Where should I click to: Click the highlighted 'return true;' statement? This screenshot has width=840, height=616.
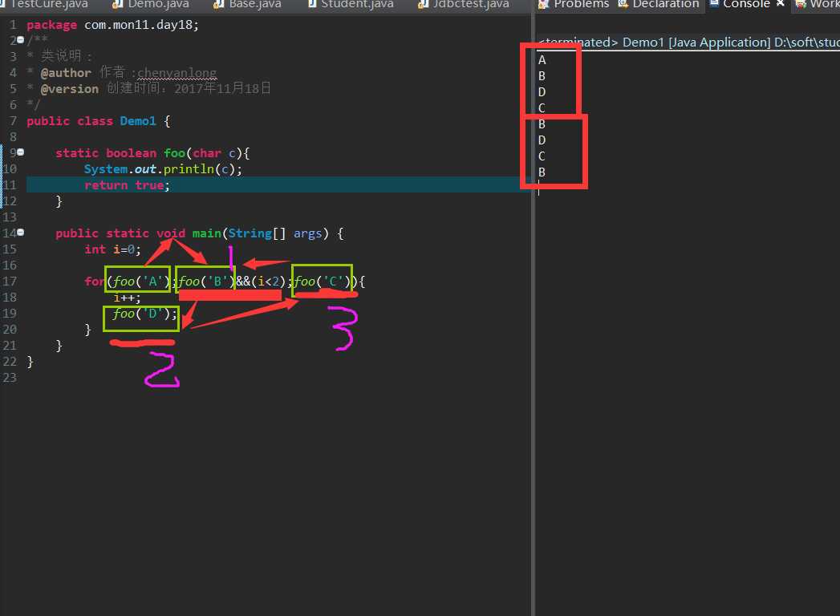(x=127, y=185)
